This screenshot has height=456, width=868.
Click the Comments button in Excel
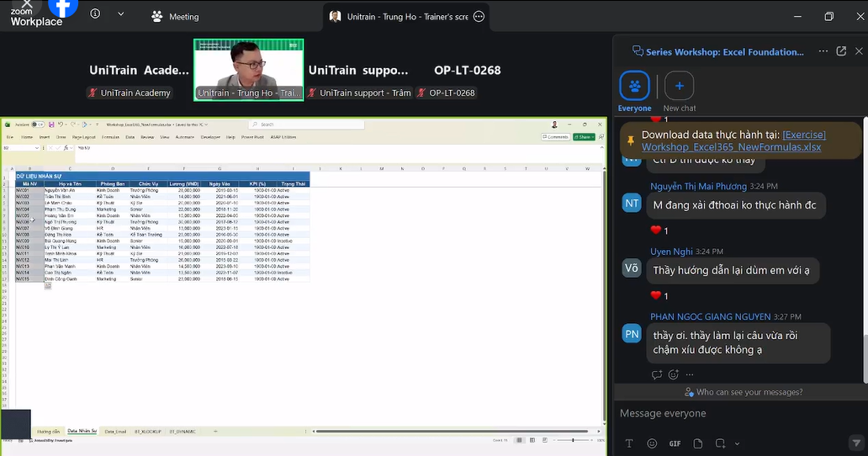[x=555, y=136]
